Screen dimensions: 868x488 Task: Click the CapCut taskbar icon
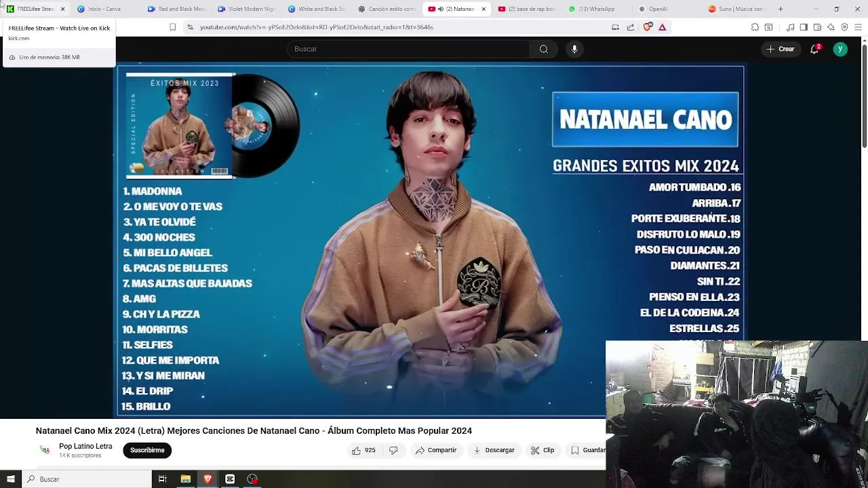(x=230, y=479)
